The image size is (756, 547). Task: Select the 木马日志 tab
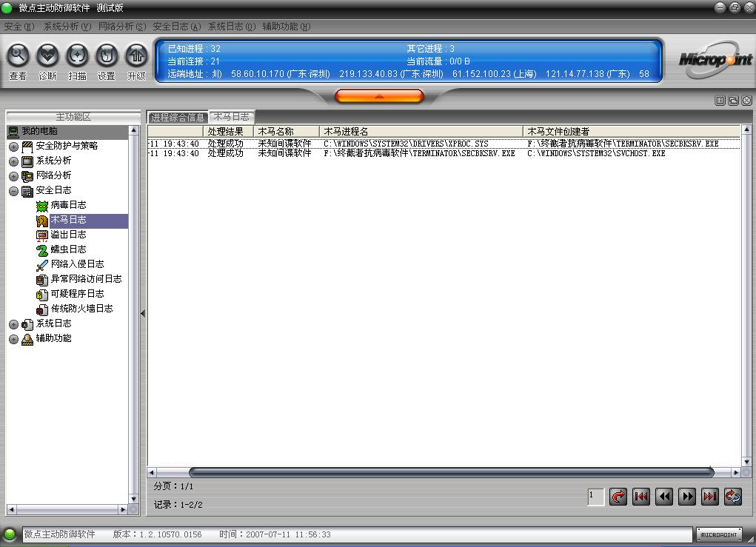(232, 117)
